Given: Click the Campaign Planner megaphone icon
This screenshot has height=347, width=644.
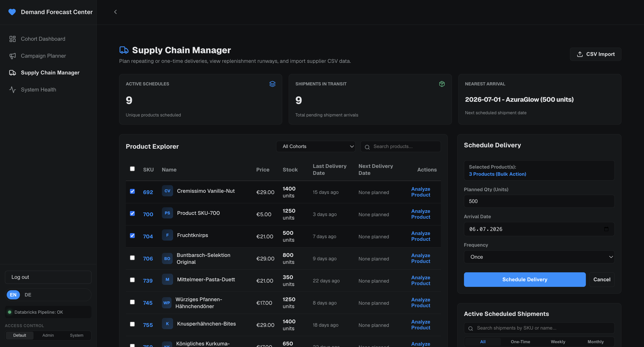Looking at the screenshot, I should coord(13,56).
